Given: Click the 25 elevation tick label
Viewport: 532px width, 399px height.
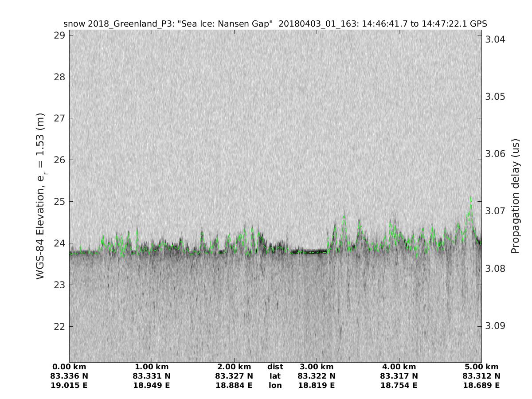Looking at the screenshot, I should [59, 202].
